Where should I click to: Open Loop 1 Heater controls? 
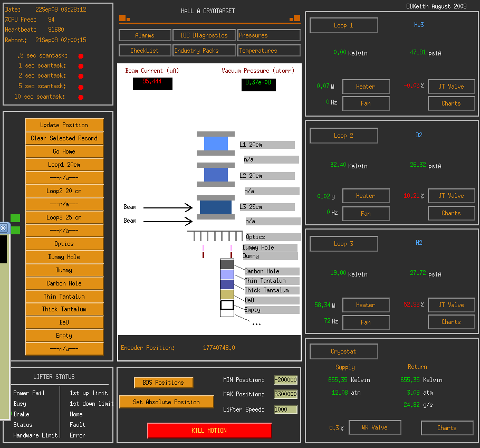coord(366,87)
